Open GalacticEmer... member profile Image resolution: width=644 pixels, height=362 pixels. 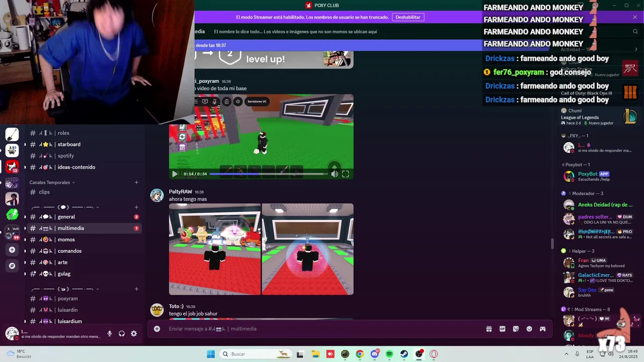(598, 278)
